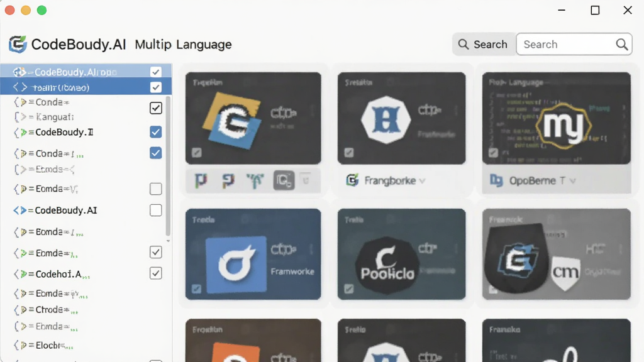Open the vertical dots menu on the hexagon H card
Image resolution: width=644 pixels, height=362 pixels.
457,110
